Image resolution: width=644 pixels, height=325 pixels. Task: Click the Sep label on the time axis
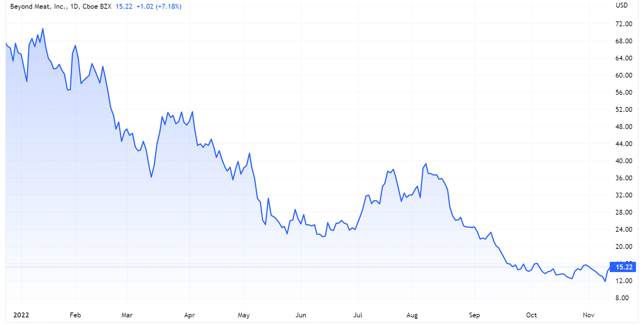475,315
